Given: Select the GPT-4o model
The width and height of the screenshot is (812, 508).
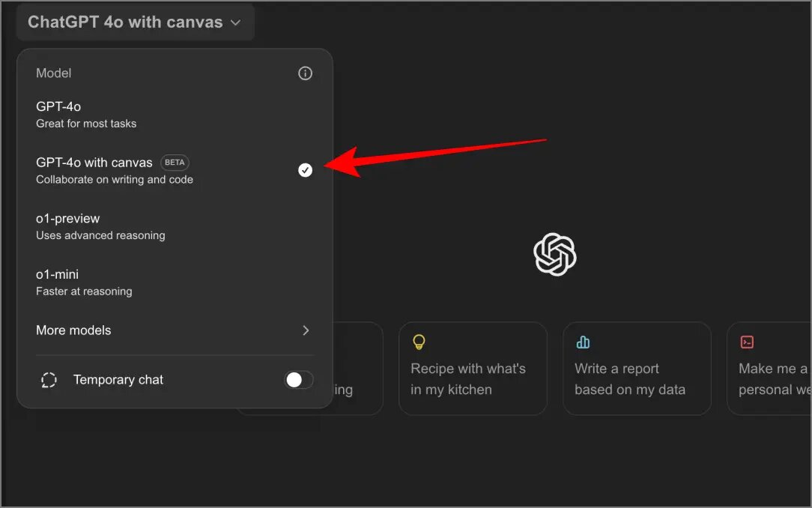Looking at the screenshot, I should coord(175,115).
